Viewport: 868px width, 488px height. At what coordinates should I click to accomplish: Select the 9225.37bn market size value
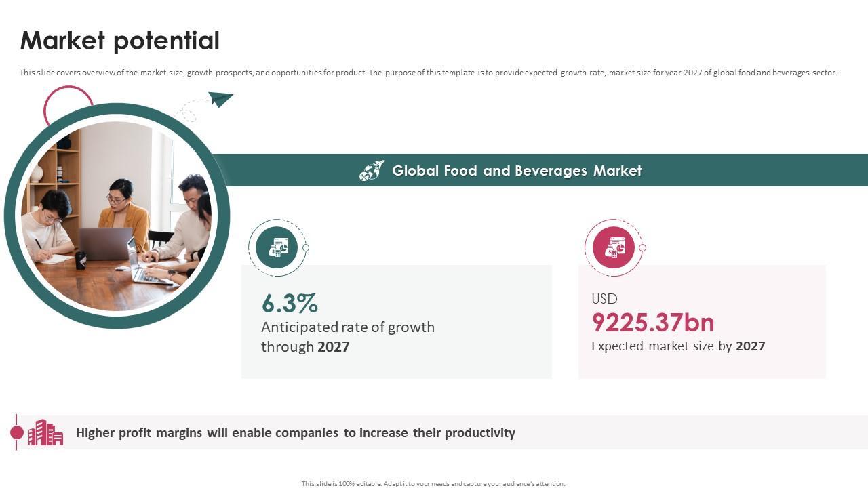(653, 323)
